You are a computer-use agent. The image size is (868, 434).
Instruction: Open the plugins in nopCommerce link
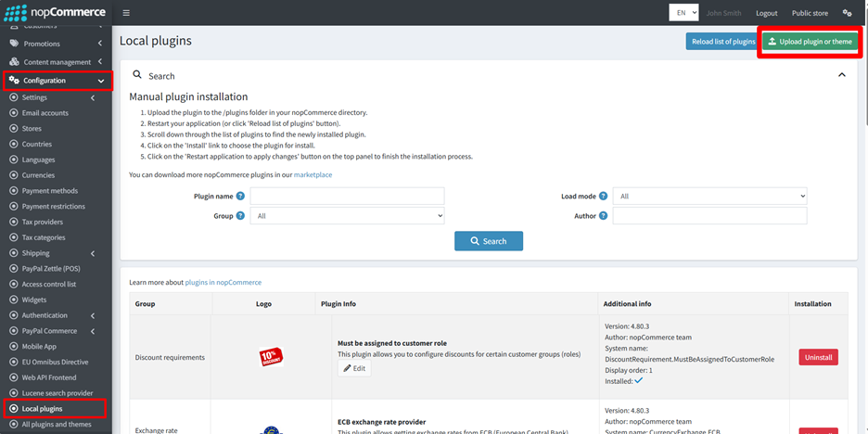click(223, 282)
